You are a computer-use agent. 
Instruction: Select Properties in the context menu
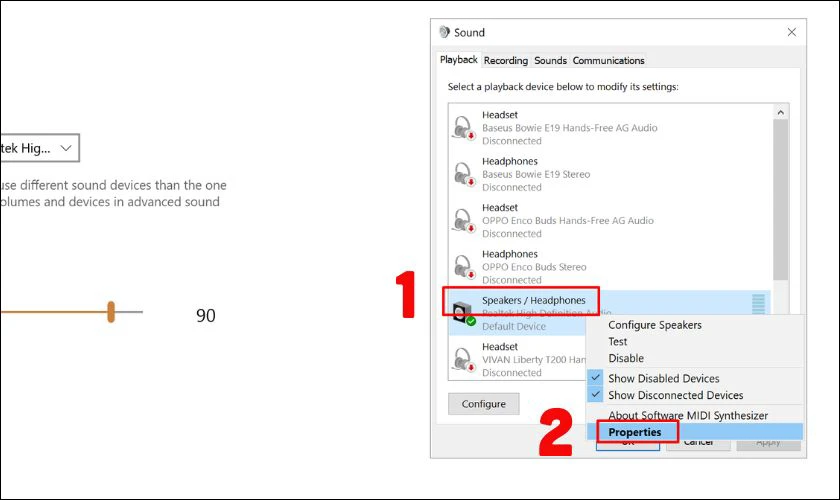pos(695,432)
